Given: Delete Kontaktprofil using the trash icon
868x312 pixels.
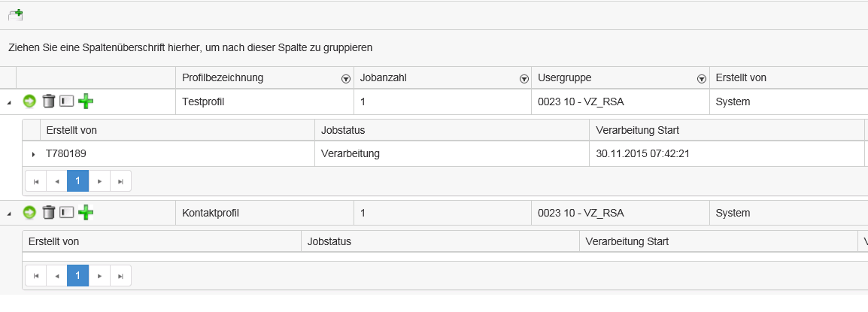Looking at the screenshot, I should coord(48,213).
